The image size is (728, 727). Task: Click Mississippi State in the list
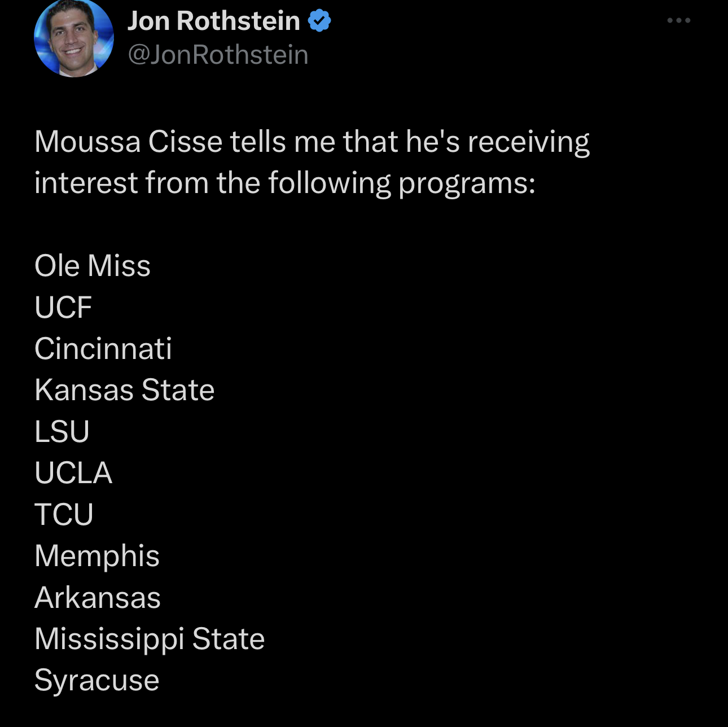pyautogui.click(x=150, y=639)
